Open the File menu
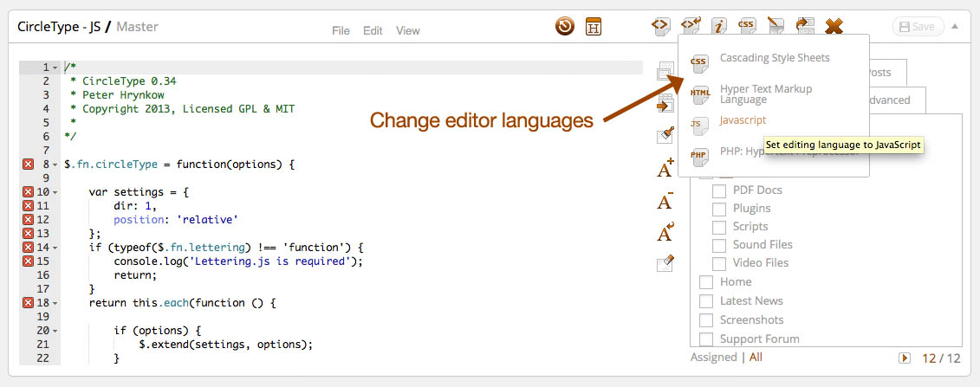The image size is (980, 387). (341, 30)
